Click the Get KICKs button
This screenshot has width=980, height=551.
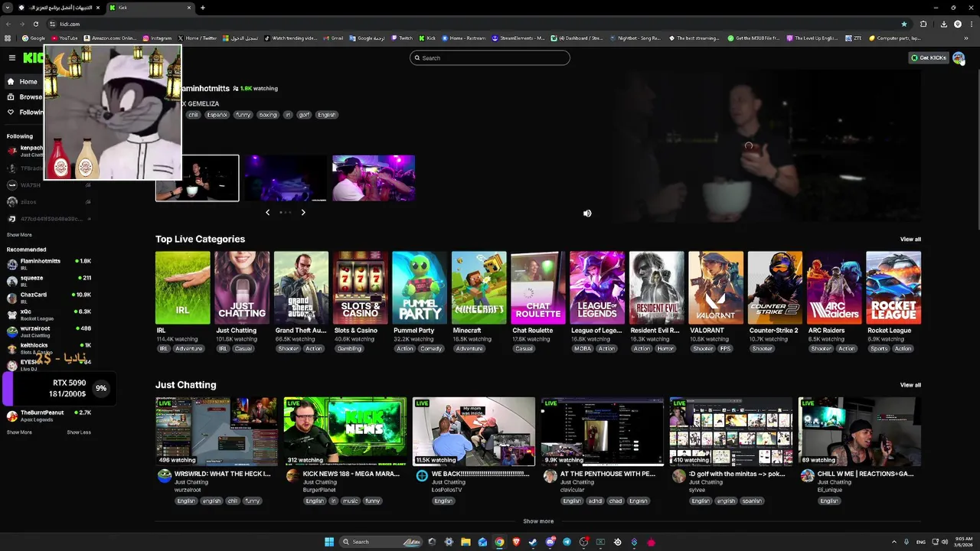(928, 57)
